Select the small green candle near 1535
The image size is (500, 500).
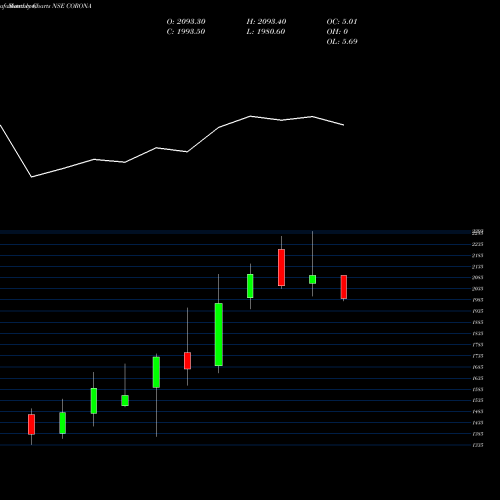pos(125,400)
